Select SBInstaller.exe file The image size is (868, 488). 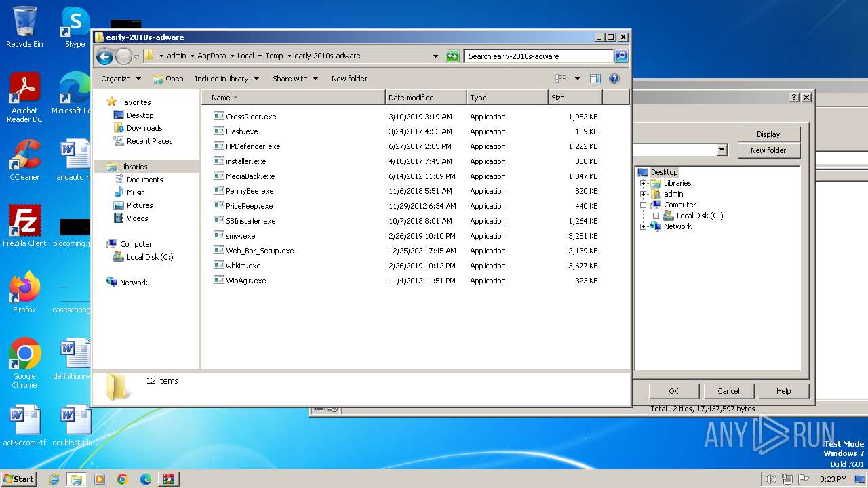(250, 221)
